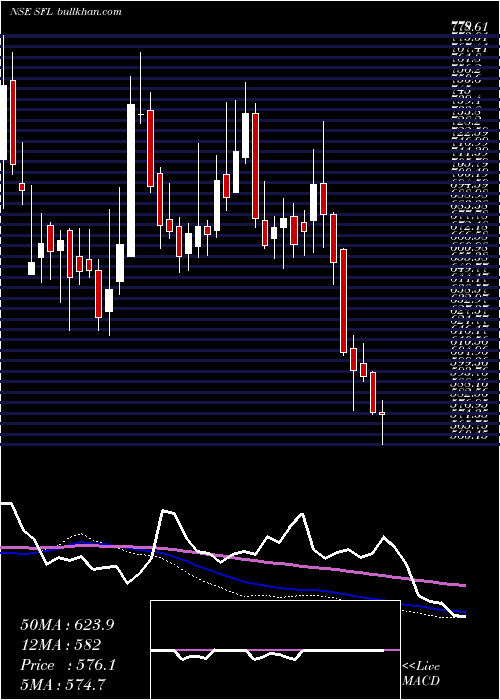The height and width of the screenshot is (700, 500).
Task: Click the NSE SFL bullkhan.com chart title
Action: (66, 12)
